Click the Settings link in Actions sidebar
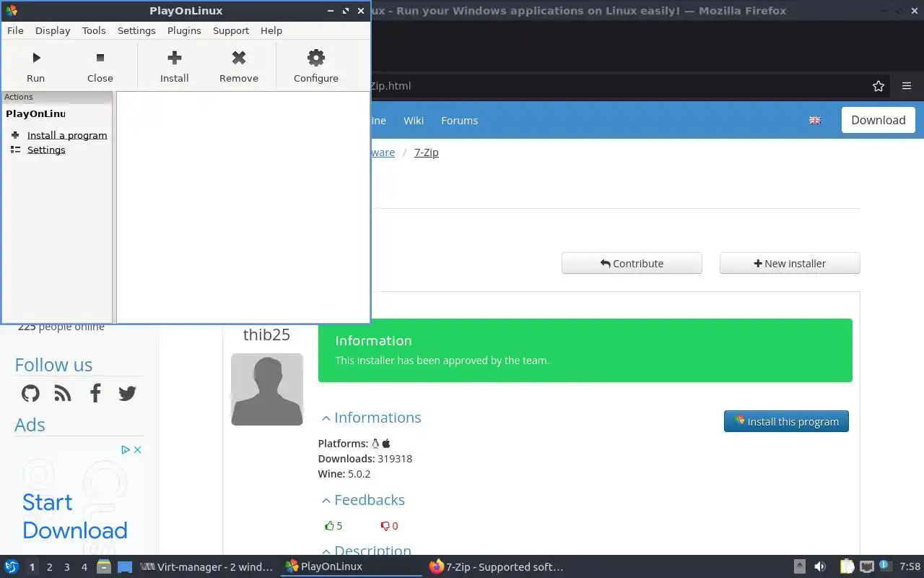This screenshot has width=924, height=578. (x=46, y=150)
